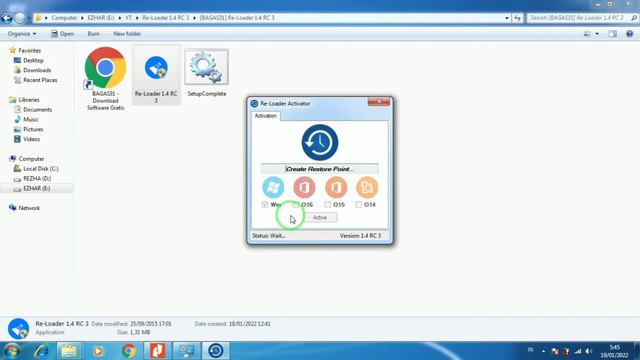Click the restore clock logo in Re-Loader

(320, 142)
